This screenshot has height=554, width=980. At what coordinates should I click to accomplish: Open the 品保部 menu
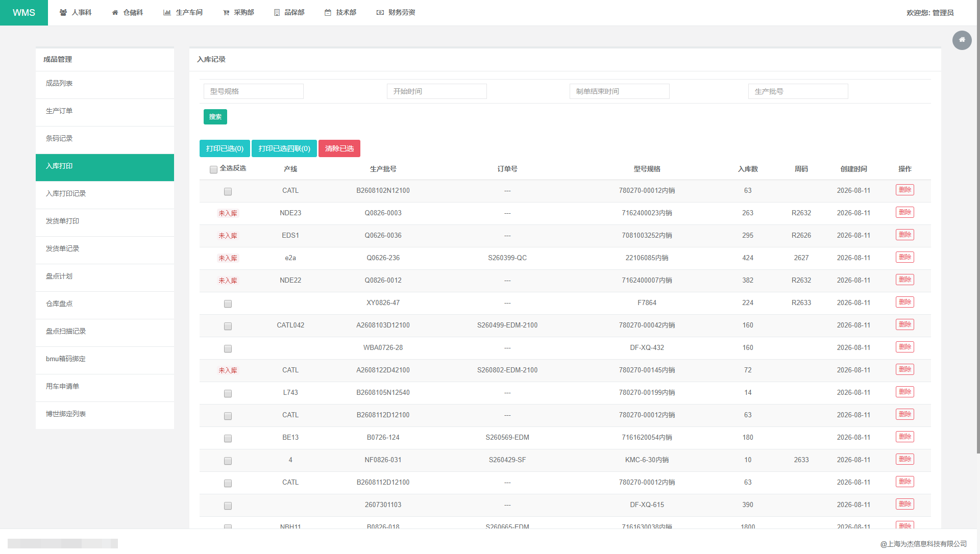[x=289, y=13]
